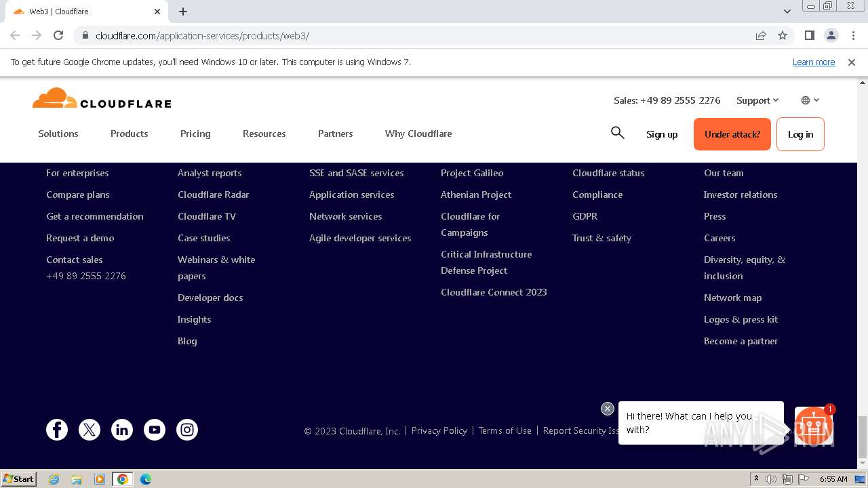Click the Start button

(x=19, y=479)
